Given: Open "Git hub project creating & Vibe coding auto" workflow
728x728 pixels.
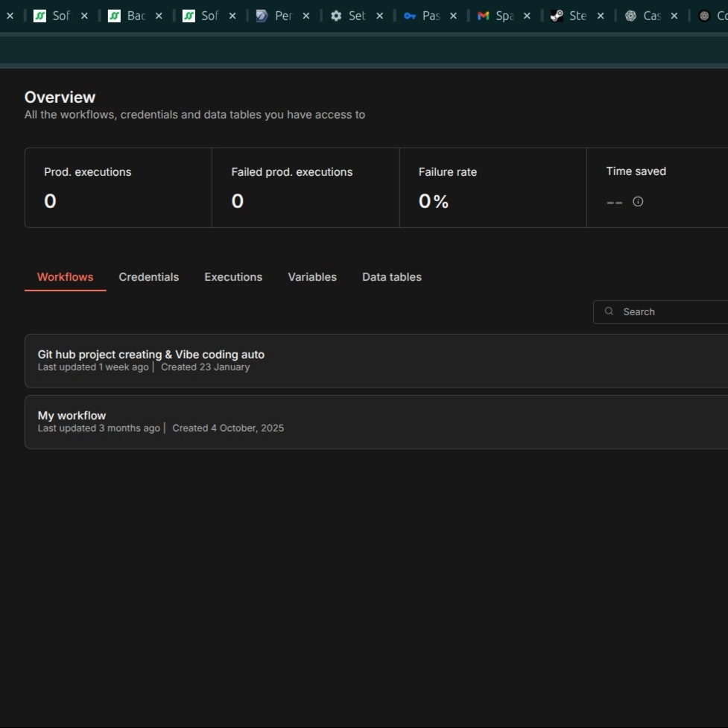Looking at the screenshot, I should pos(151,355).
